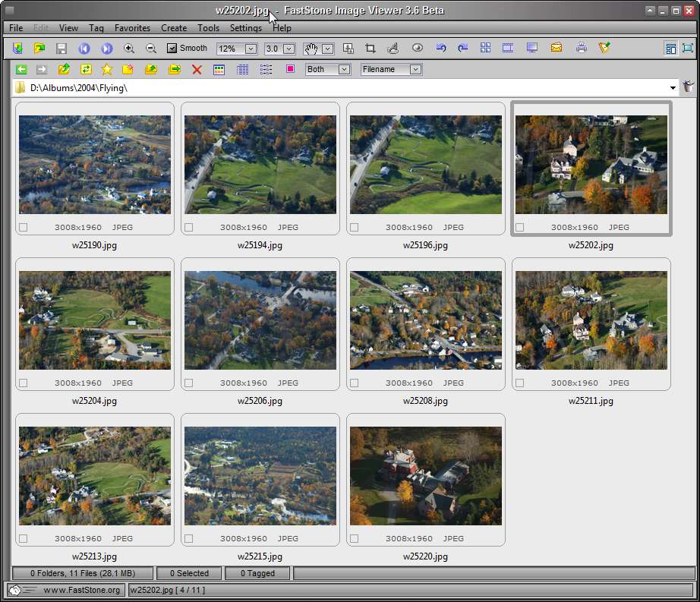Tick the checkbox for w25206.jpg

pyautogui.click(x=189, y=383)
